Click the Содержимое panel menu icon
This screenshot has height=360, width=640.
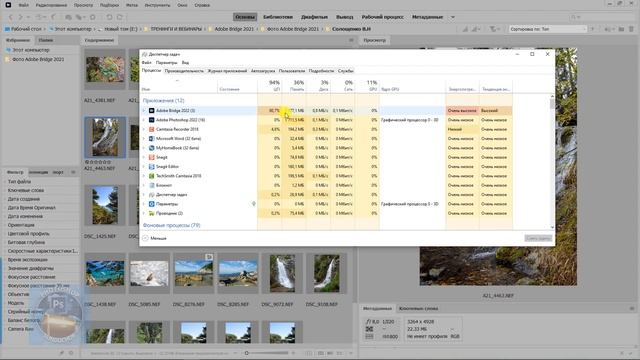(x=351, y=40)
